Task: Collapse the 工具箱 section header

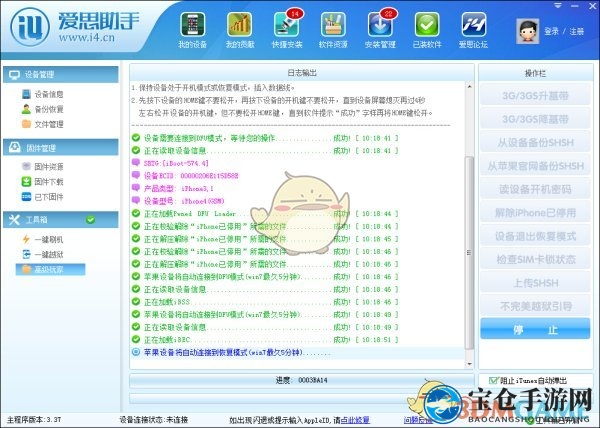Action: [61, 220]
